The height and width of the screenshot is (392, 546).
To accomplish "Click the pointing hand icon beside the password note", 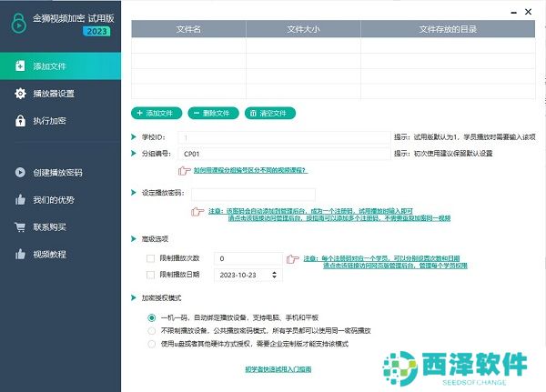I will (197, 211).
